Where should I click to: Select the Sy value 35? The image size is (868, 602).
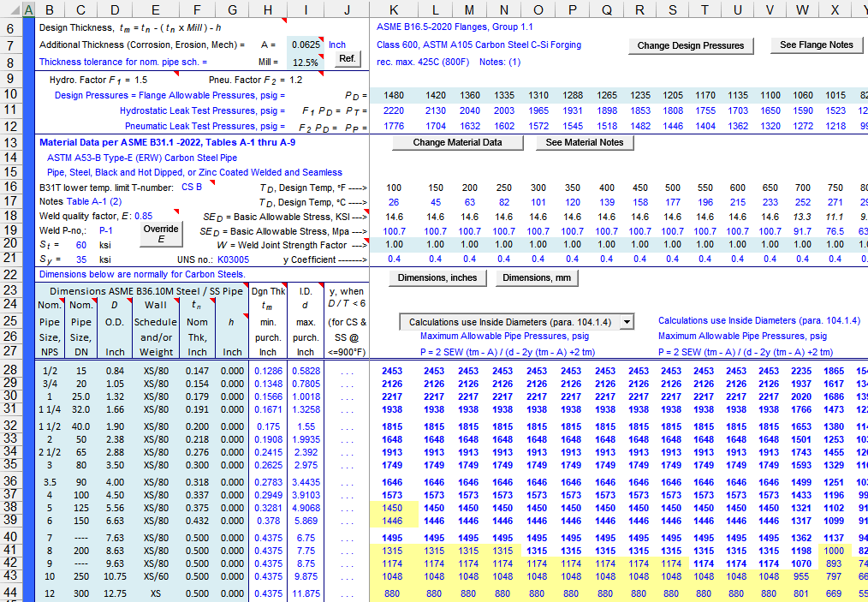coord(81,259)
